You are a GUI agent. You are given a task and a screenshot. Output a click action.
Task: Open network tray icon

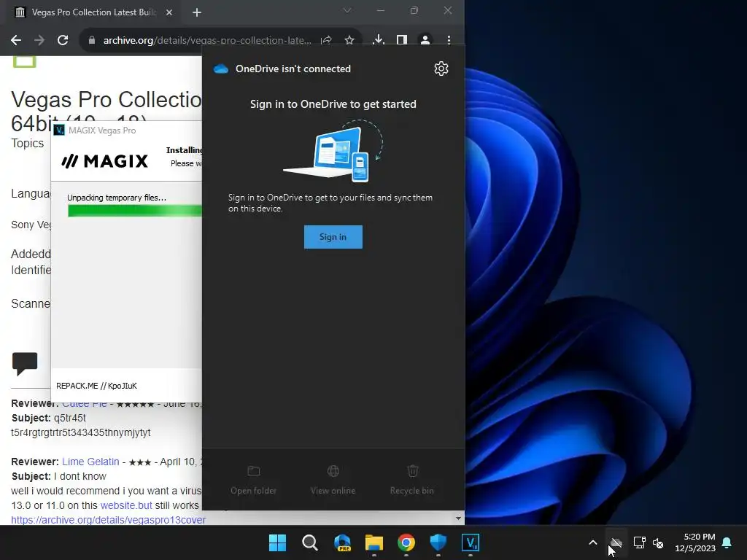click(x=639, y=542)
